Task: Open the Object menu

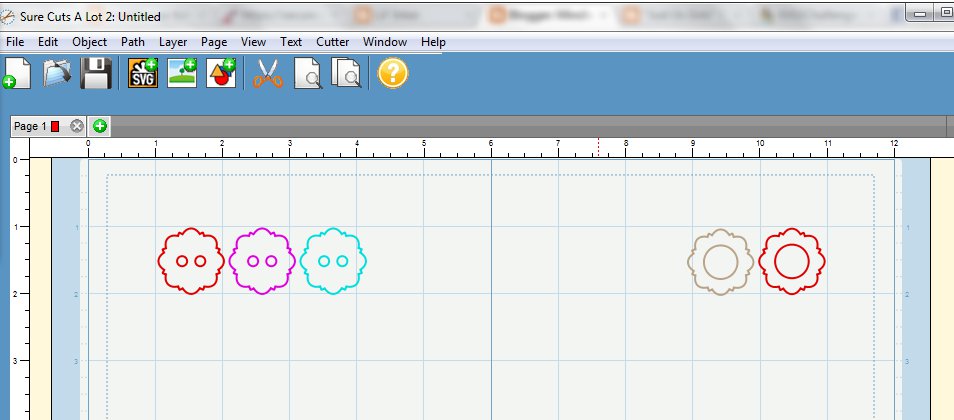Action: point(89,42)
